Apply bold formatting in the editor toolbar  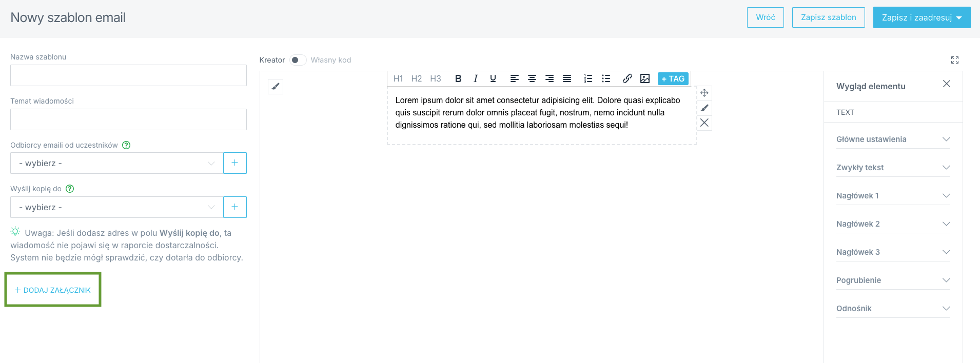pos(458,78)
